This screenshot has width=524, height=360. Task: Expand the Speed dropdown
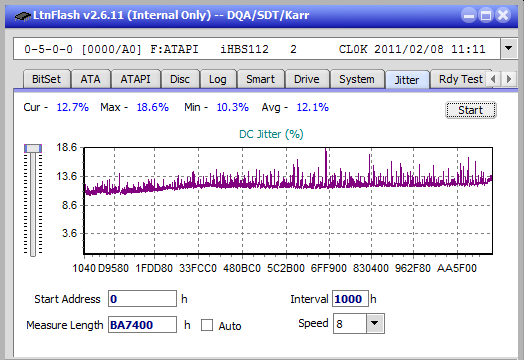[x=375, y=323]
